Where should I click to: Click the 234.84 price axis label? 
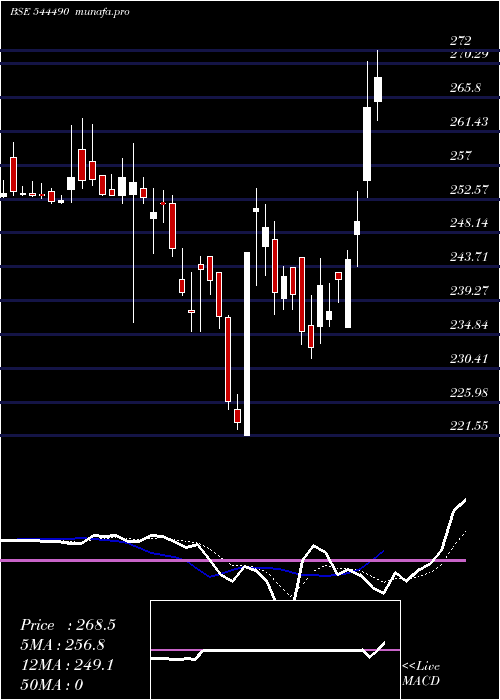click(469, 325)
